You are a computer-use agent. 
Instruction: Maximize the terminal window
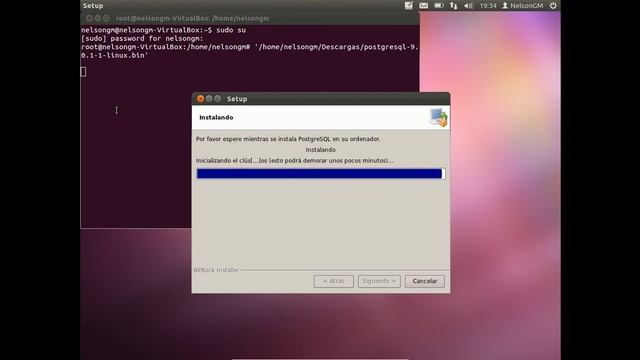pos(106,18)
